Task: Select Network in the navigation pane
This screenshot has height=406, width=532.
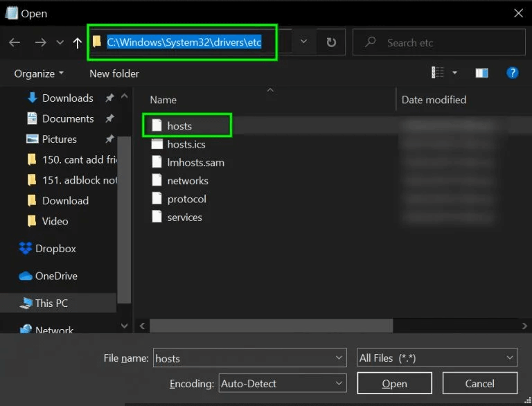Action: [46, 329]
